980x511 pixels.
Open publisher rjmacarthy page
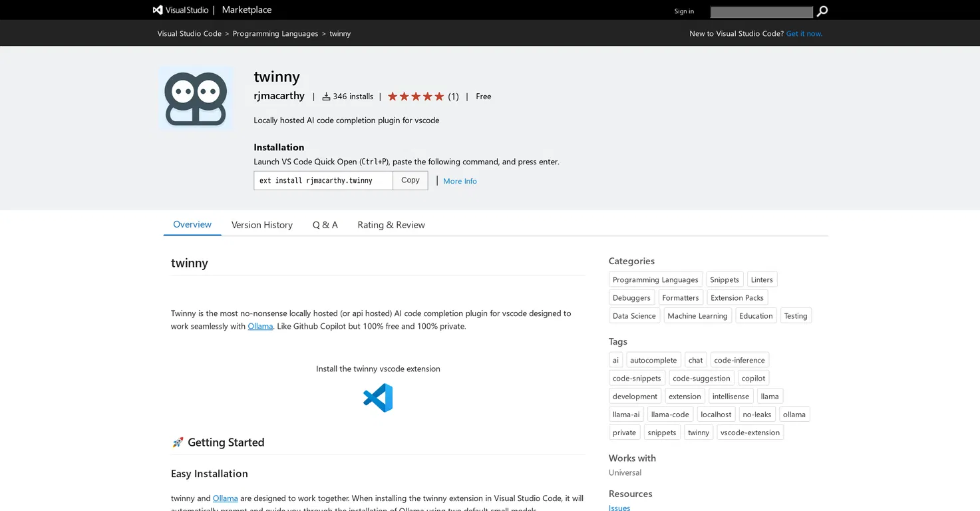coord(279,96)
